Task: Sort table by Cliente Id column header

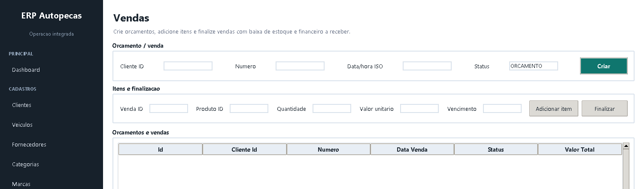Action: point(244,149)
